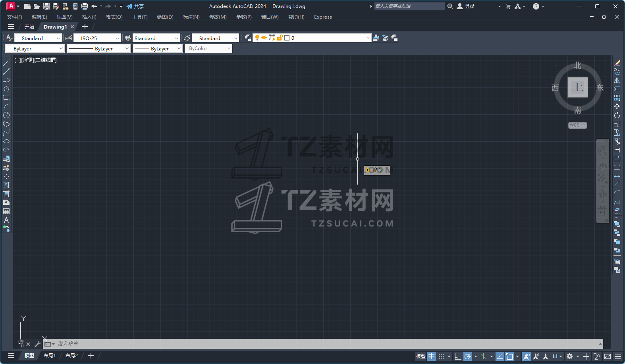The height and width of the screenshot is (364, 625).
Task: Select the Trim modify tool
Action: click(x=617, y=141)
